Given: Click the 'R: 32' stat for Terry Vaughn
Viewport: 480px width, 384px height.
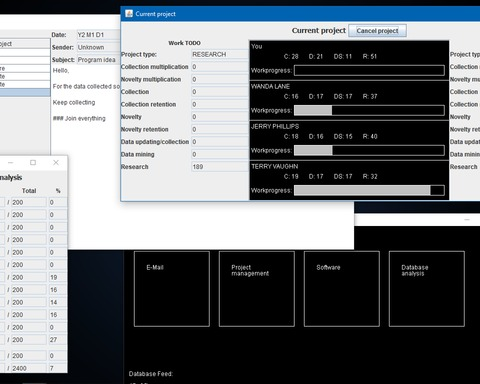Looking at the screenshot, I should pyautogui.click(x=370, y=176).
